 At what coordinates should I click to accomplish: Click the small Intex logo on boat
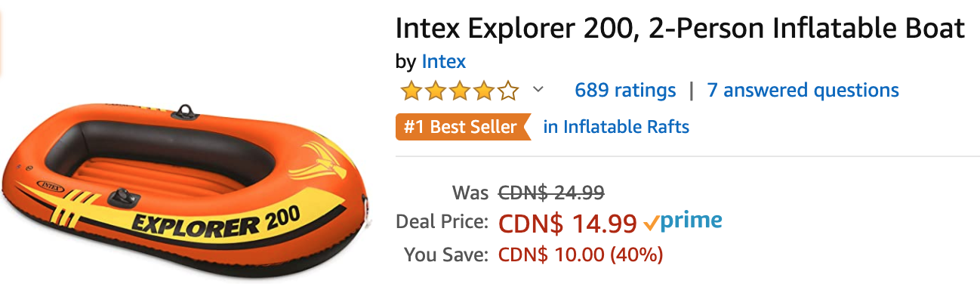pyautogui.click(x=50, y=186)
